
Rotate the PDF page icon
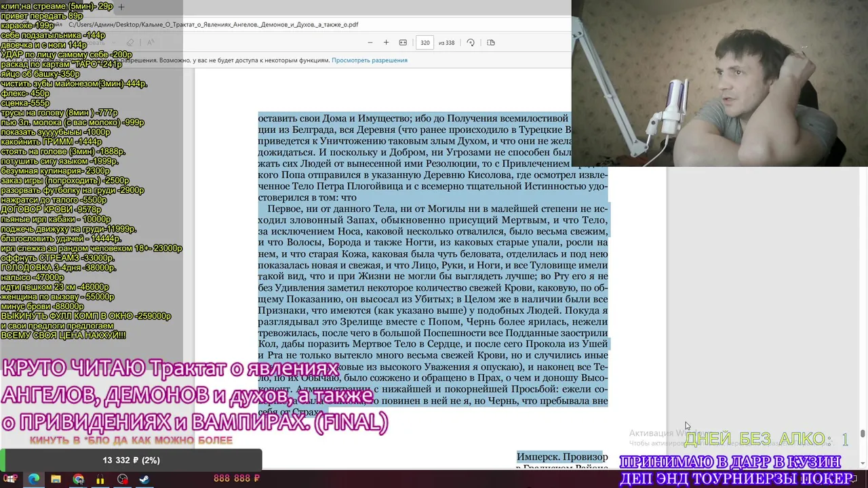(471, 43)
